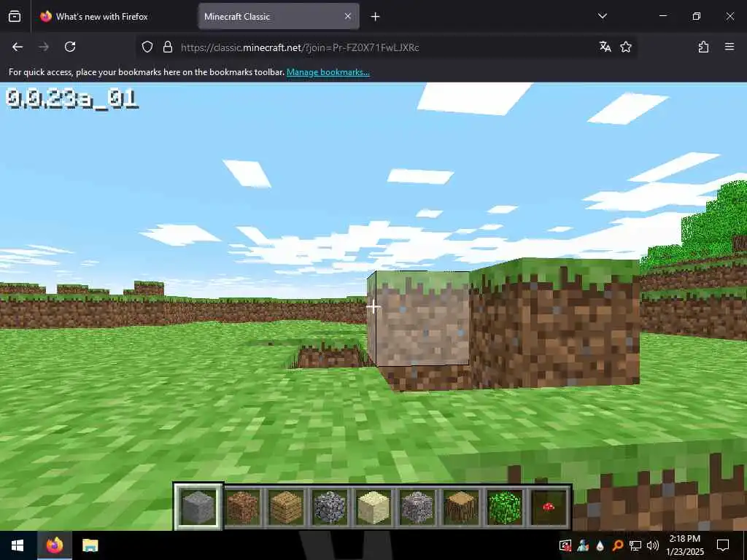This screenshot has height=560, width=747.
Task: Close the Minecraft Classic tab
Action: pyautogui.click(x=348, y=16)
